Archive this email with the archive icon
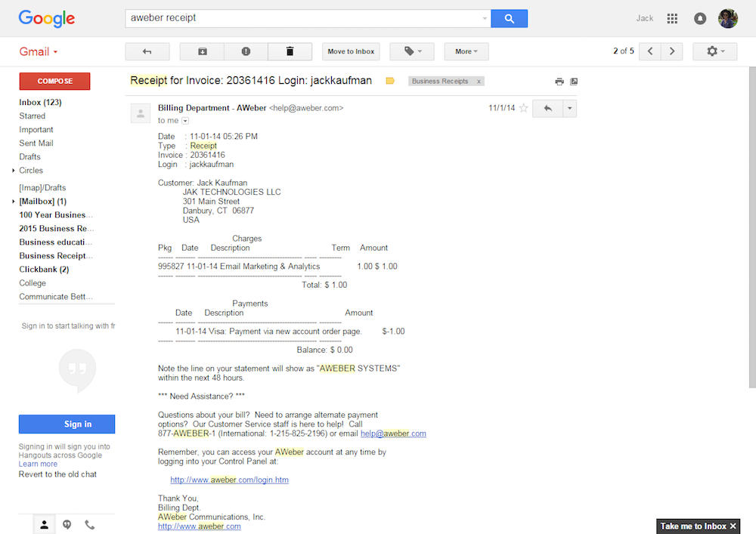756x534 pixels. point(202,51)
